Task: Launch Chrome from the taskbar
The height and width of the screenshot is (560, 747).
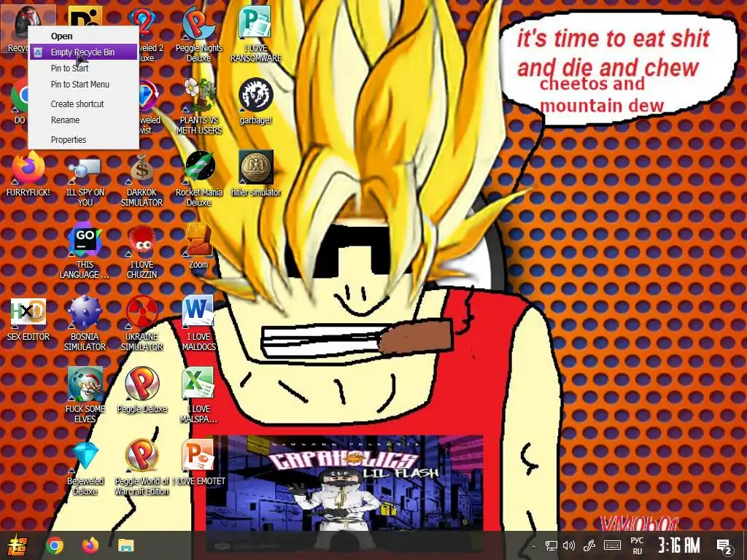Action: [x=54, y=545]
